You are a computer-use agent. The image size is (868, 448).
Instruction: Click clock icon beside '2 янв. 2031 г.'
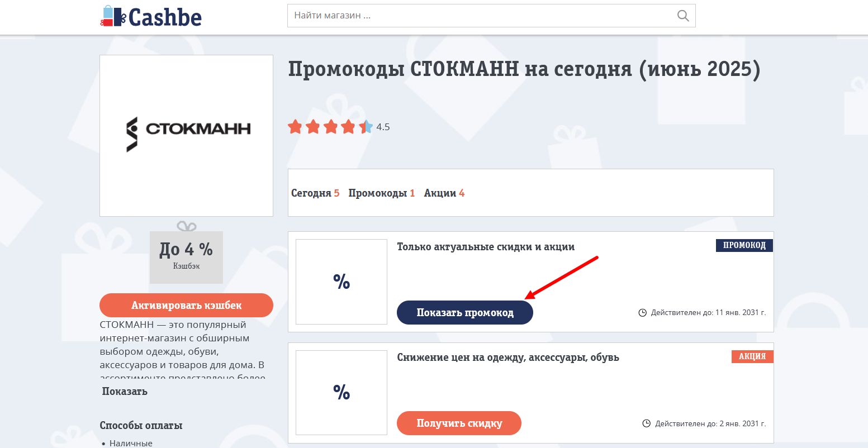click(x=647, y=423)
